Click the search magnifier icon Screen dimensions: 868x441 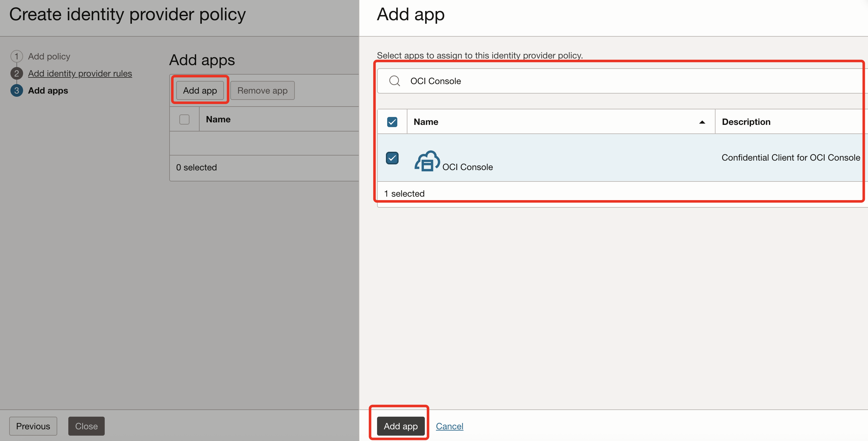[394, 81]
